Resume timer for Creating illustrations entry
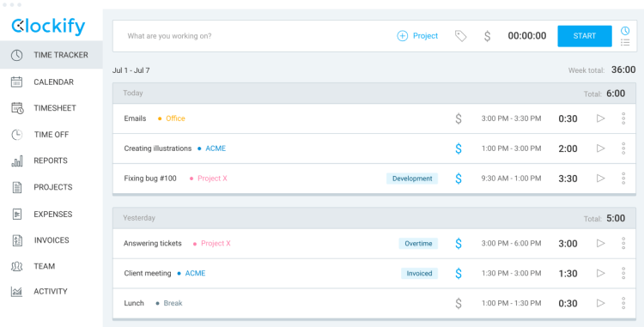The height and width of the screenshot is (327, 644). tap(600, 148)
